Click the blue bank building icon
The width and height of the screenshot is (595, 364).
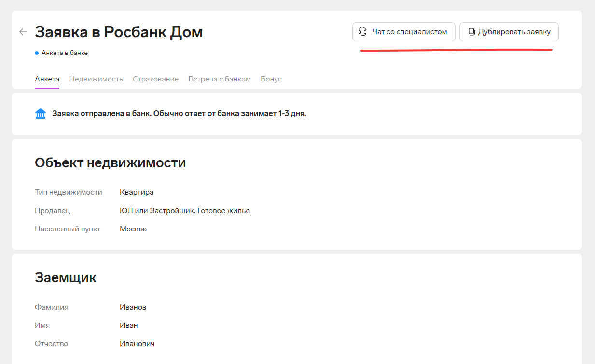[41, 114]
